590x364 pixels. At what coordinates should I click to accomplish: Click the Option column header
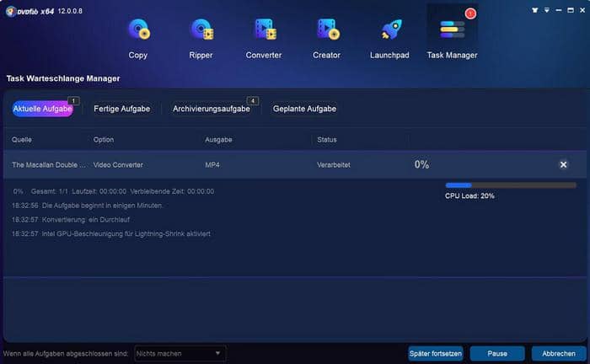click(x=104, y=140)
